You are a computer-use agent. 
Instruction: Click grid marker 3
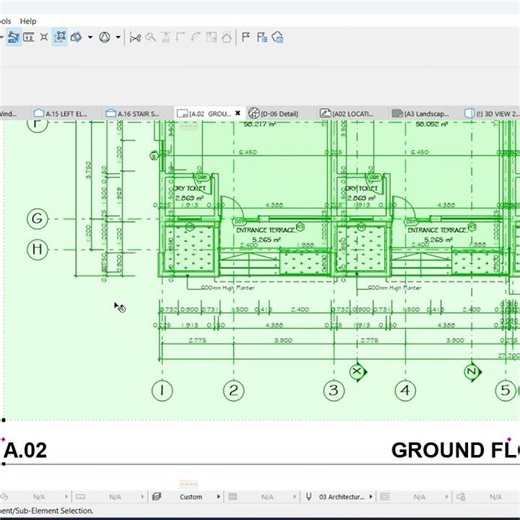[334, 390]
